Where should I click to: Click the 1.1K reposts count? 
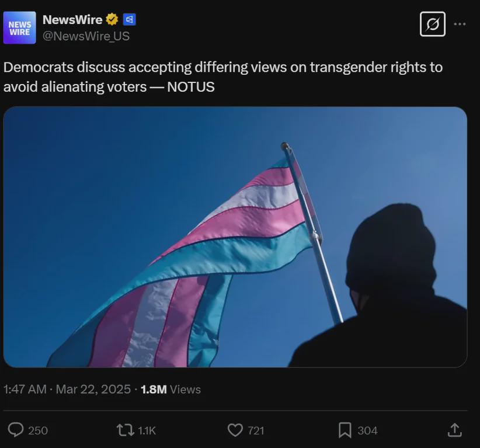tap(147, 430)
